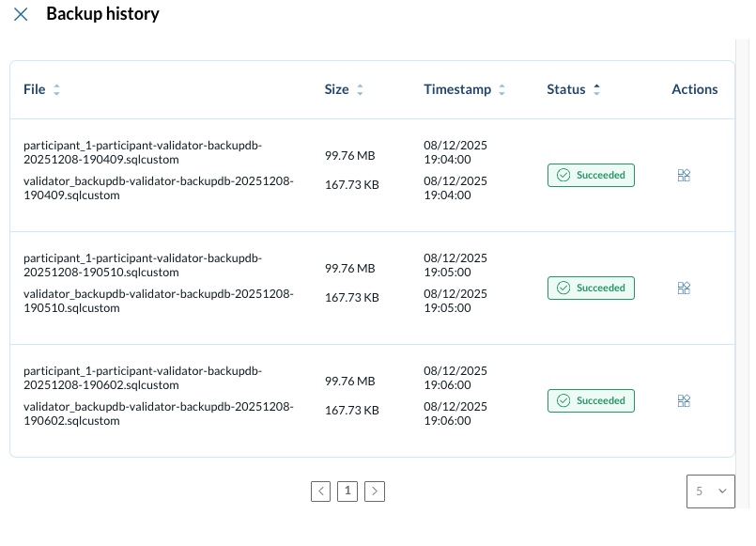Click the Succeeded badge on the first row
The width and height of the screenshot is (756, 546).
pos(591,175)
